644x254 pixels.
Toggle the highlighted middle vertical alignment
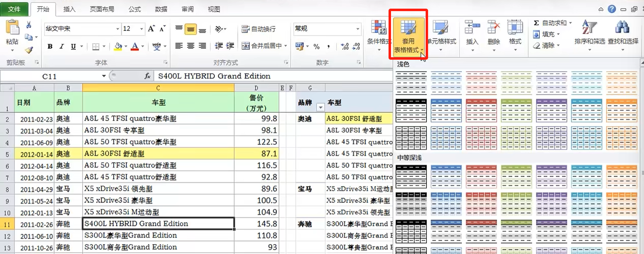pos(190,29)
